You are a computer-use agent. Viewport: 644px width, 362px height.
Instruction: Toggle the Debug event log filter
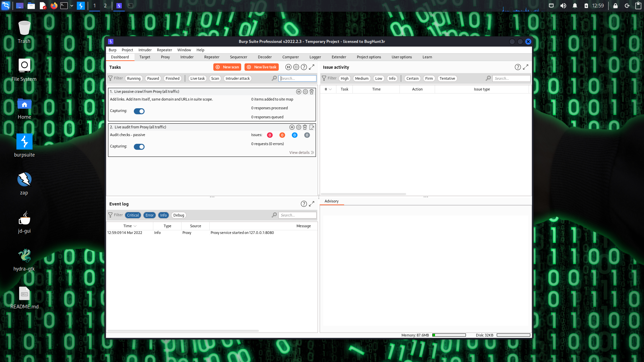pos(179,215)
